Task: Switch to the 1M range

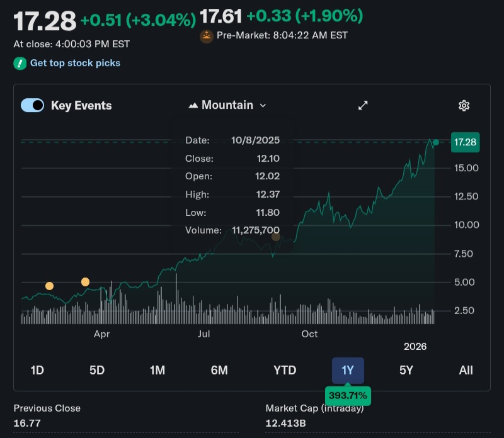Action: (x=157, y=370)
